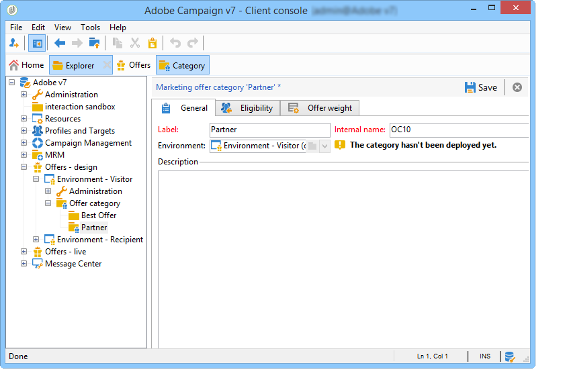Image resolution: width=567 pixels, height=392 pixels.
Task: Expand the top-level Administration node
Action: click(24, 94)
